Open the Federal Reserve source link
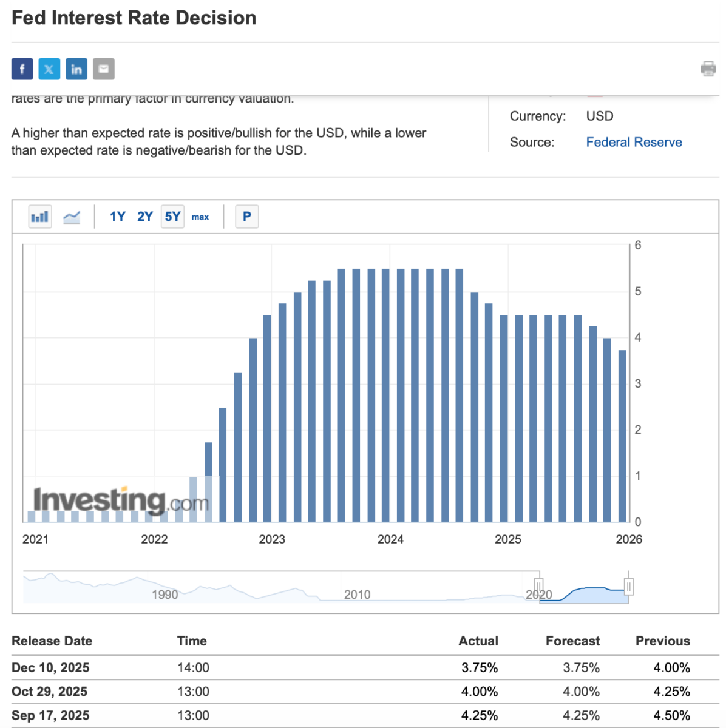 pos(634,142)
